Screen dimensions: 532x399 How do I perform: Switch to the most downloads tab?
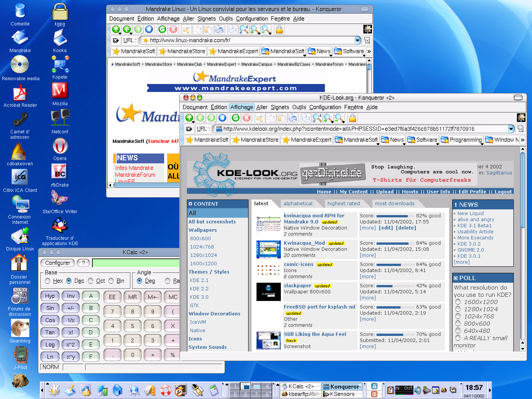coord(394,204)
